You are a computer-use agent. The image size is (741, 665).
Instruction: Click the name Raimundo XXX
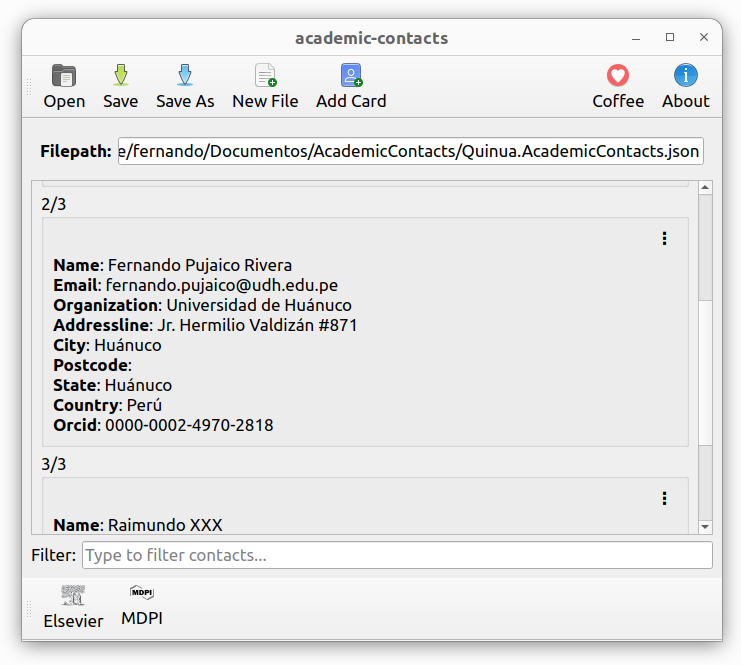pyautogui.click(x=165, y=525)
